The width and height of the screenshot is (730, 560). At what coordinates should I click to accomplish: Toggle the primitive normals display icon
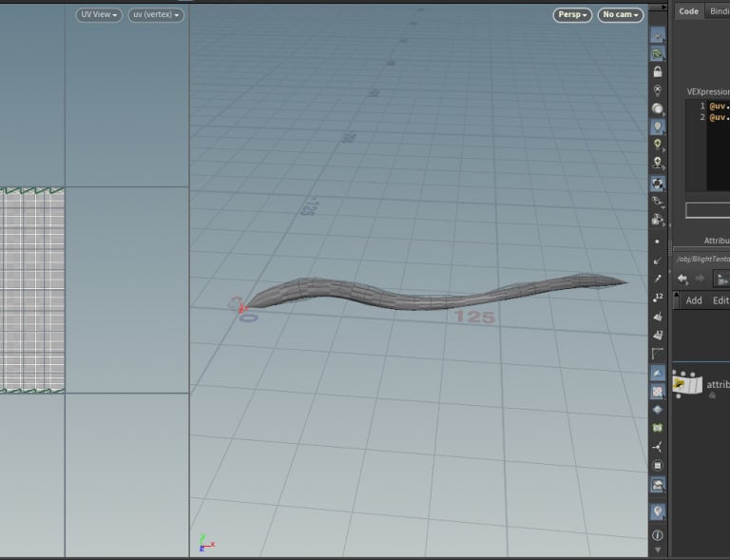[658, 317]
